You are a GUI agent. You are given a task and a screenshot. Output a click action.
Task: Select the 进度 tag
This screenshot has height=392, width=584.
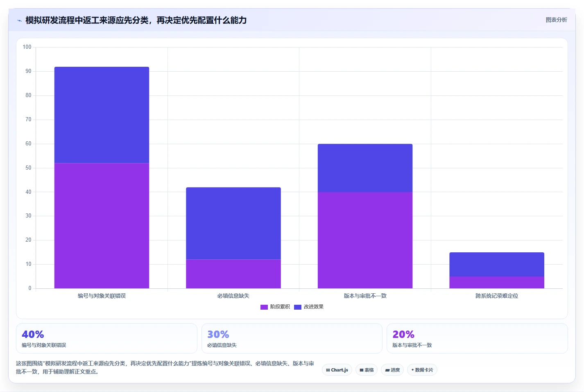tap(392, 370)
